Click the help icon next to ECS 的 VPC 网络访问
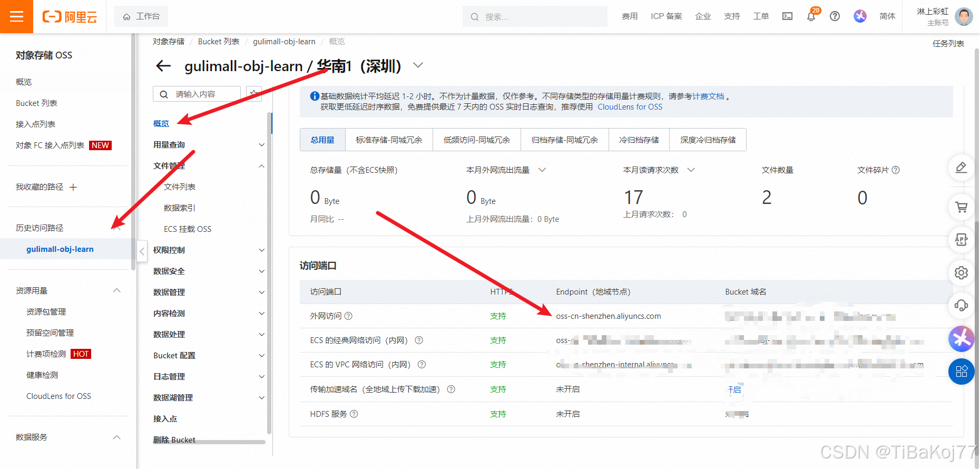 (x=422, y=364)
